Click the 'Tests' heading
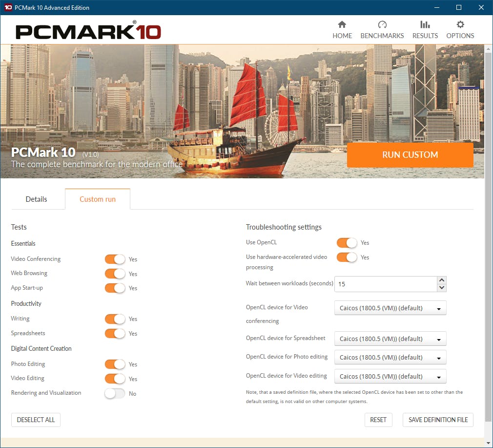Screen dimensions: 493x448 pyautogui.click(x=19, y=227)
